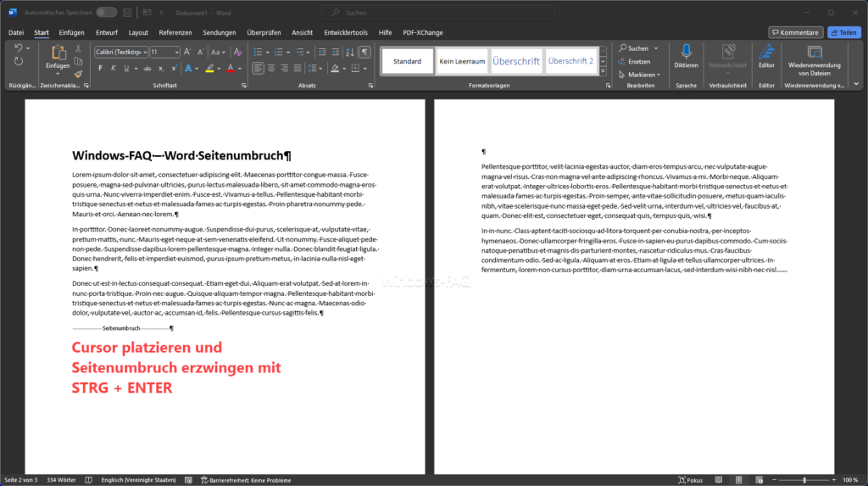
Task: Increase font size with the larger A
Action: point(187,52)
